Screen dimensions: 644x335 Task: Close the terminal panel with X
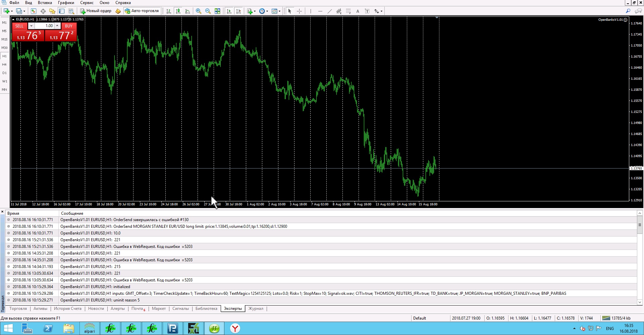[2, 212]
